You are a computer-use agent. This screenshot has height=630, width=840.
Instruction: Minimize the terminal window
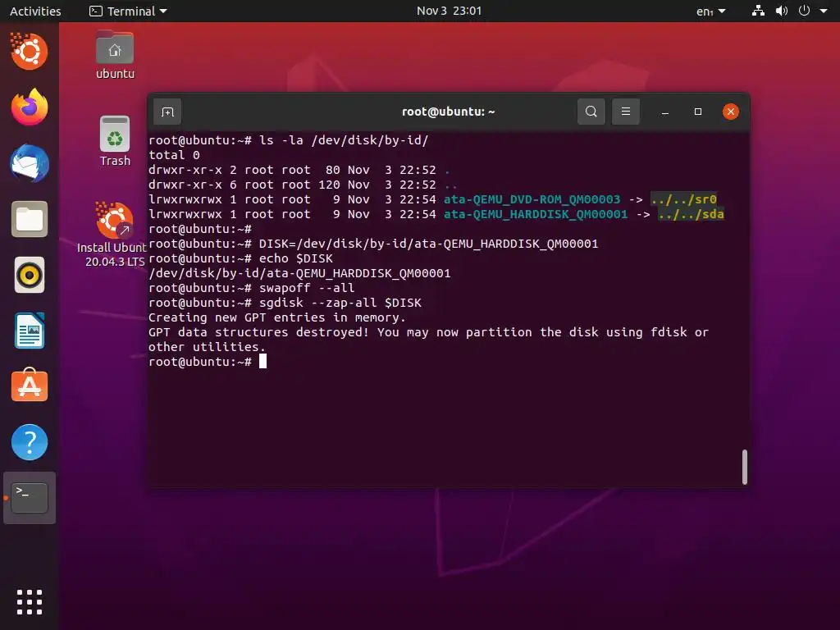664,112
